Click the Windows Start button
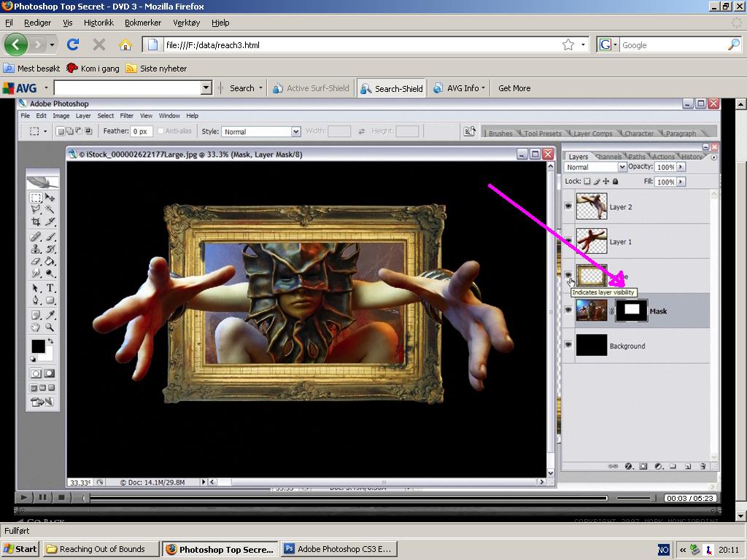 (20, 549)
